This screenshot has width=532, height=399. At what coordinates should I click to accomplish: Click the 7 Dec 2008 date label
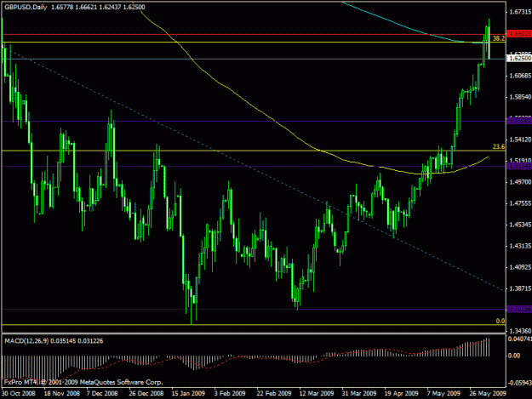pyautogui.click(x=102, y=394)
